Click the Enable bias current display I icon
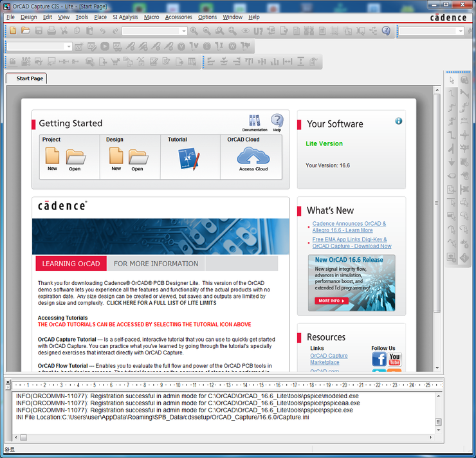The height and width of the screenshot is (458, 476). (x=206, y=46)
